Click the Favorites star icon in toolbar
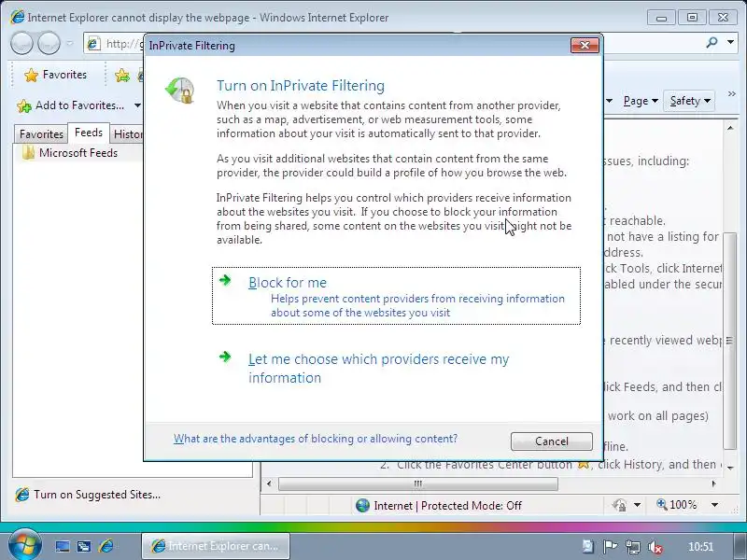The width and height of the screenshot is (747, 560). (x=32, y=76)
